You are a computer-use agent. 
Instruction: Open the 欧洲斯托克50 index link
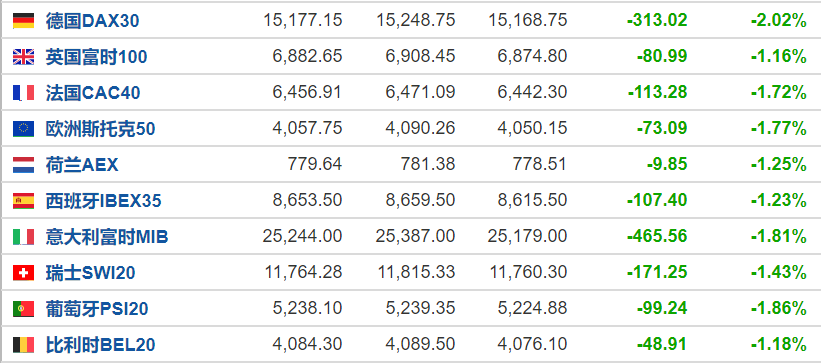pos(101,129)
